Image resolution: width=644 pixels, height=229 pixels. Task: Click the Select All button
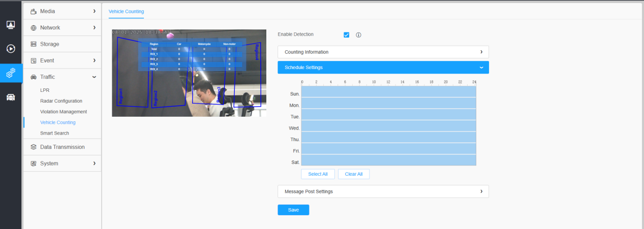click(x=318, y=174)
